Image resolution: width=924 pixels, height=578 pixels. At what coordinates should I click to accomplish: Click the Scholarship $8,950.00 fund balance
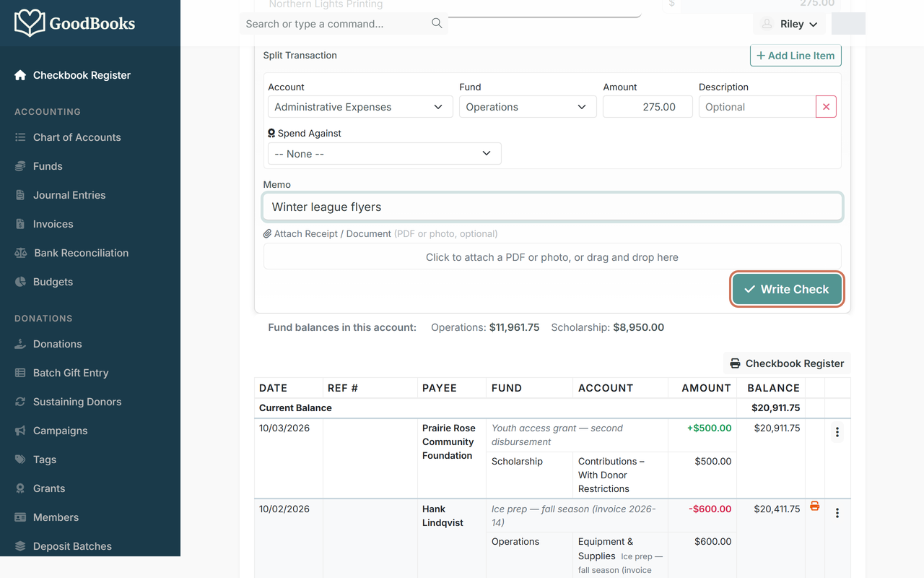(607, 327)
